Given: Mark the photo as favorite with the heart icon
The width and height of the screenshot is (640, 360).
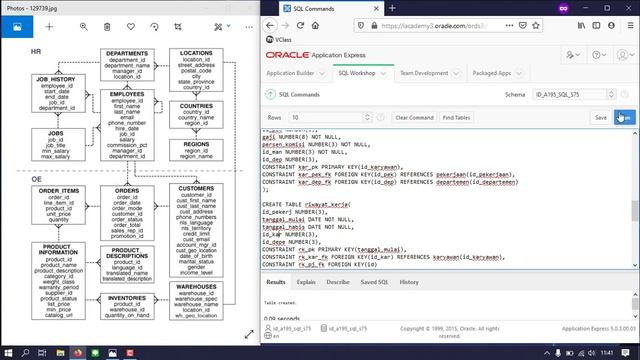Looking at the screenshot, I should (x=131, y=27).
